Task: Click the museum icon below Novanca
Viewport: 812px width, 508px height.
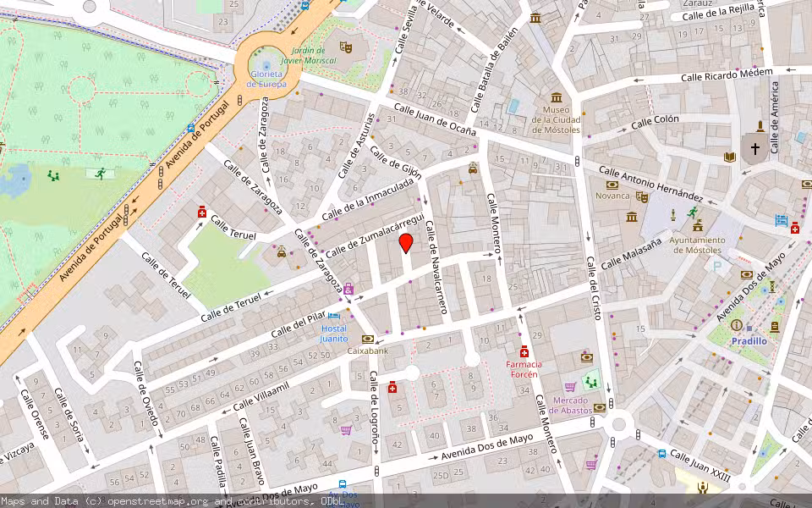Action: tap(631, 217)
